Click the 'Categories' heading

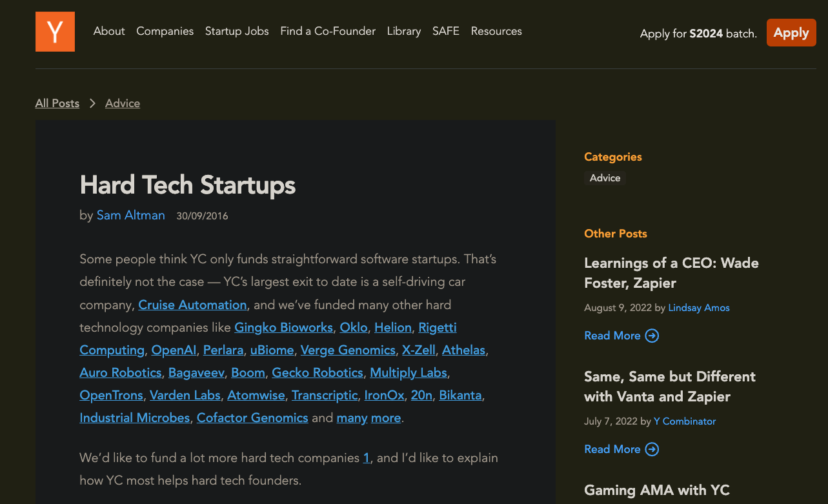tap(613, 157)
